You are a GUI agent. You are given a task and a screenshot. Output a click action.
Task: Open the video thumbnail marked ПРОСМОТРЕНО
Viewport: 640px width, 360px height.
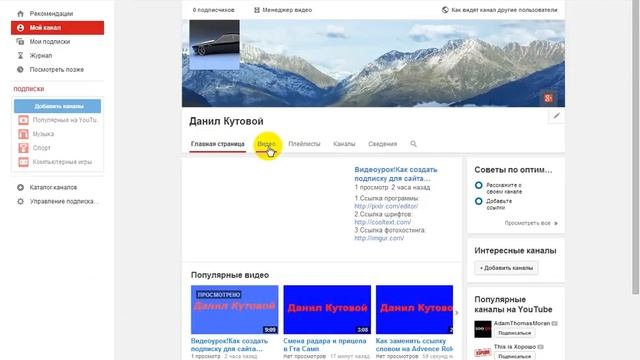[235, 310]
